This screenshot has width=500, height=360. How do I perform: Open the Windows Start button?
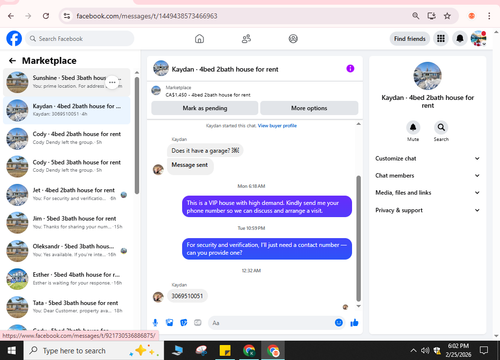tap(12, 350)
